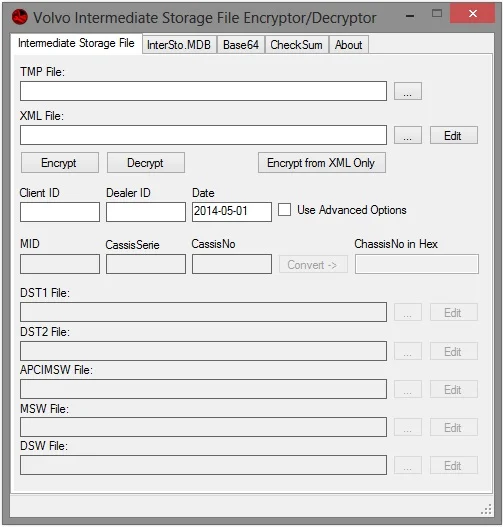Click the Encrypt button
The width and height of the screenshot is (503, 527).
[59, 163]
